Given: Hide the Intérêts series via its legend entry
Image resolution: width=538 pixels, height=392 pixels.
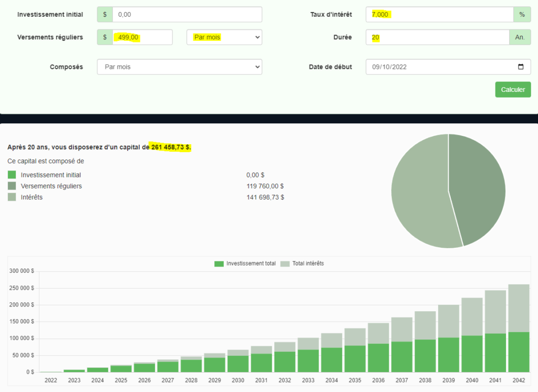Looking at the screenshot, I should pos(11,197).
